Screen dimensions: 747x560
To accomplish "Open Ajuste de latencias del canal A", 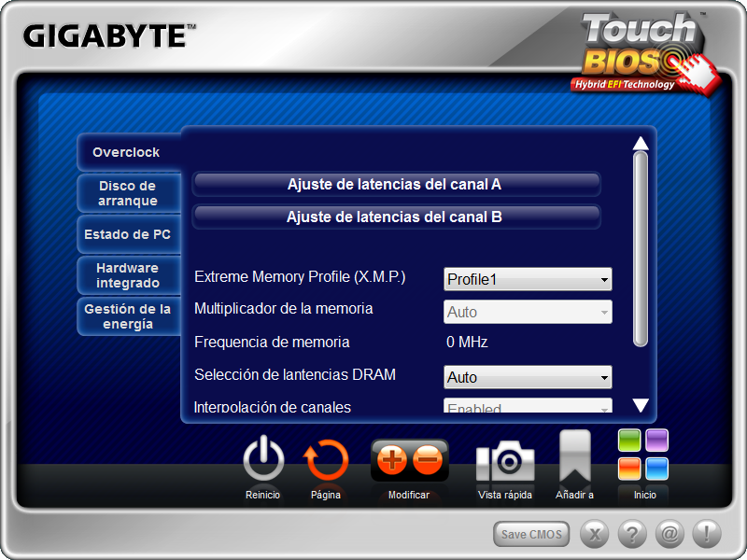I will [x=395, y=185].
